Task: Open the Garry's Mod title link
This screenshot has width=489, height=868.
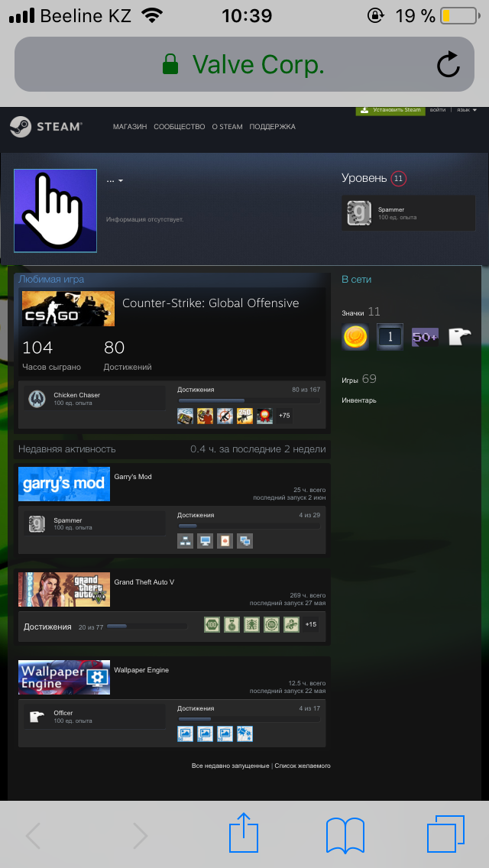Action: [133, 477]
